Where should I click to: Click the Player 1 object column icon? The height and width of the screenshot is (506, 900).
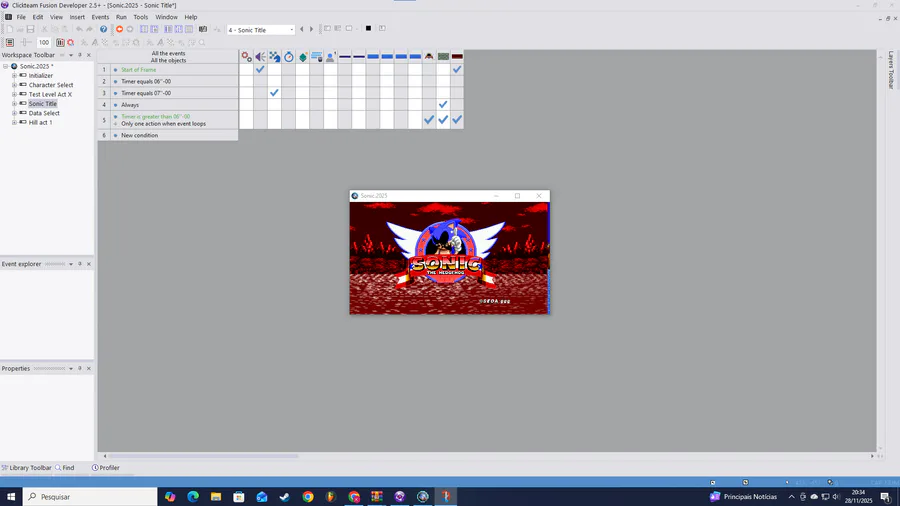click(x=330, y=56)
